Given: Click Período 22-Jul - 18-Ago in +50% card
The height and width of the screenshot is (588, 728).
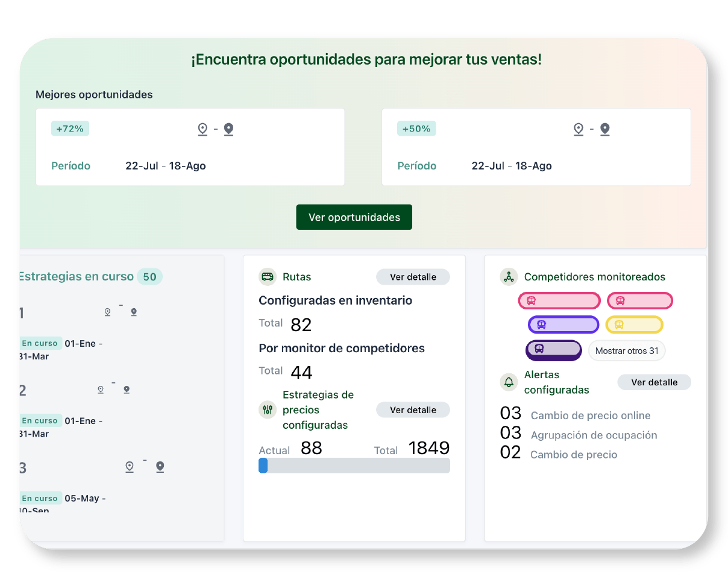Looking at the screenshot, I should pos(474,166).
